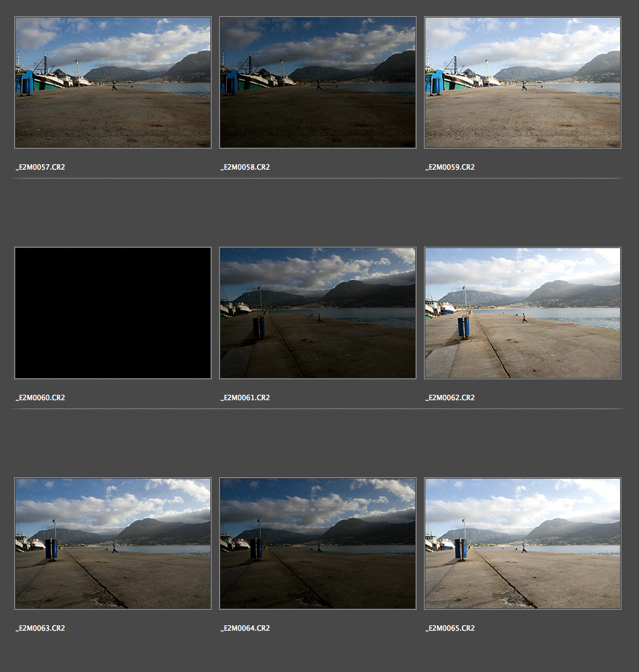The width and height of the screenshot is (639, 672).
Task: Select the _E2M0063.CR2 image thumbnail
Action: point(113,544)
